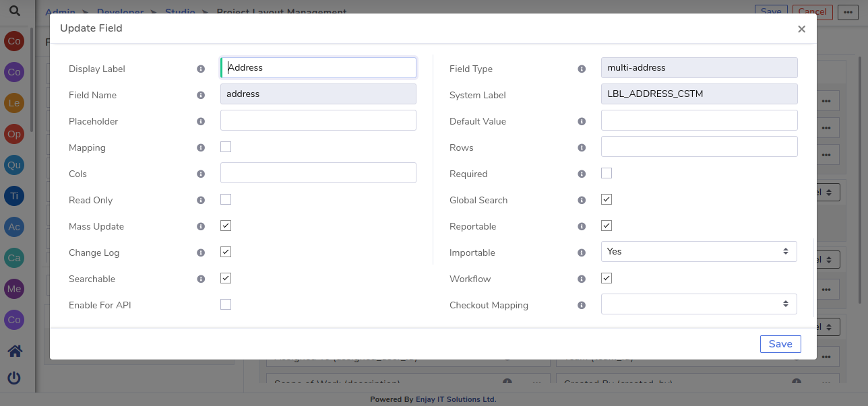Image resolution: width=868 pixels, height=406 pixels.
Task: Click the search magnifier icon in sidebar
Action: click(14, 11)
